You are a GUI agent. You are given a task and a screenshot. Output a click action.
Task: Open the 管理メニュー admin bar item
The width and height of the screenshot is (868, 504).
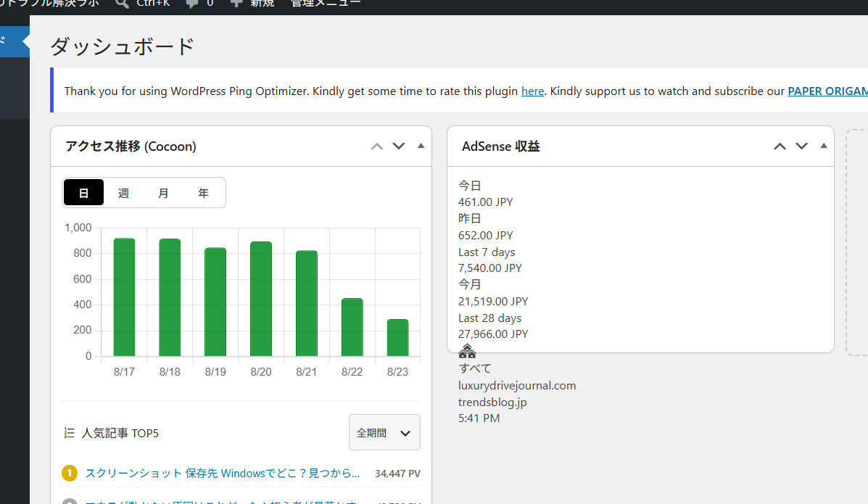[326, 3]
